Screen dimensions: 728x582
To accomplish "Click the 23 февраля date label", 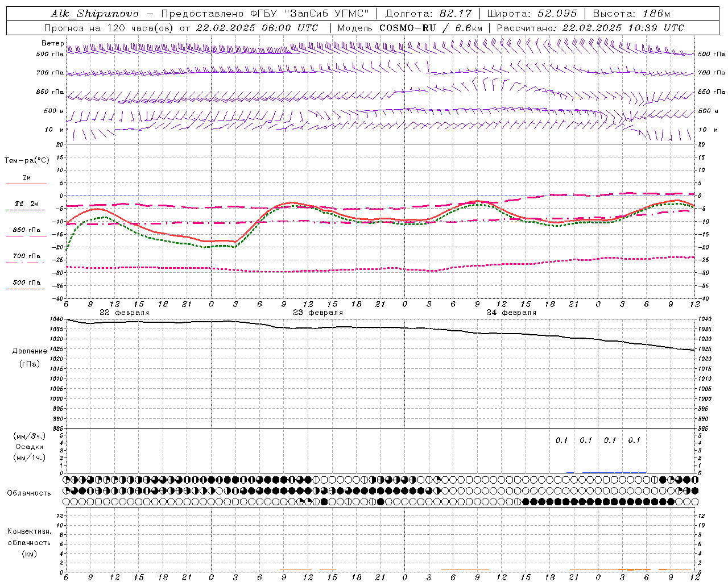I will pyautogui.click(x=318, y=313).
